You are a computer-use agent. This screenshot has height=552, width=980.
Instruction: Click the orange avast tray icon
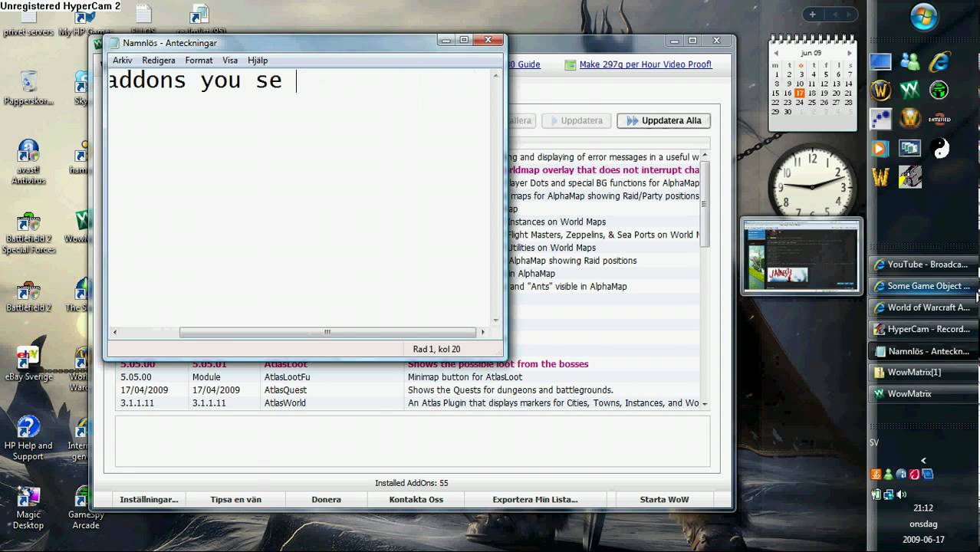[x=876, y=475]
